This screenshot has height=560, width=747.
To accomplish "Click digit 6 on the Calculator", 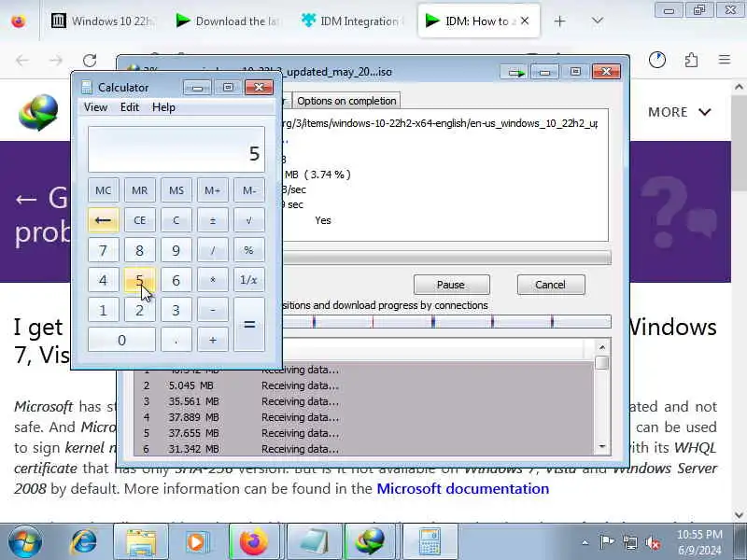I will point(176,280).
